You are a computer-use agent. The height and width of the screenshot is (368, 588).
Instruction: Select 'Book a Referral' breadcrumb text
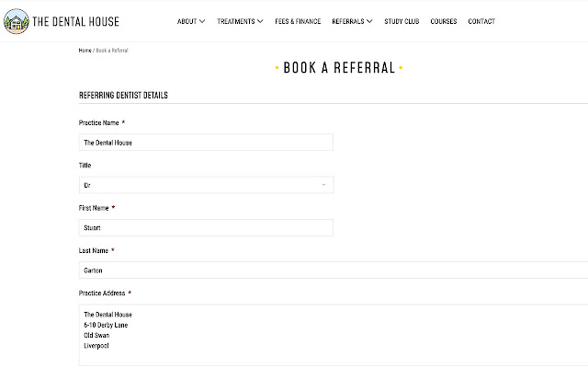click(112, 51)
